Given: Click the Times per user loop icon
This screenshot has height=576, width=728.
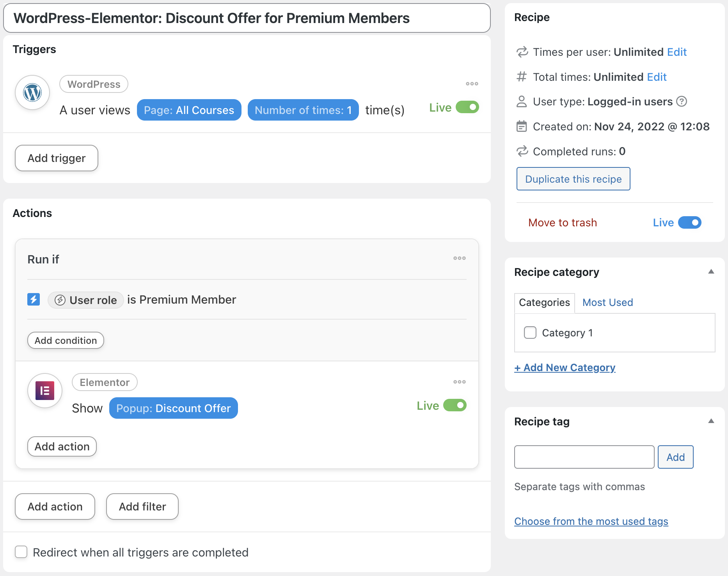Looking at the screenshot, I should pyautogui.click(x=522, y=52).
